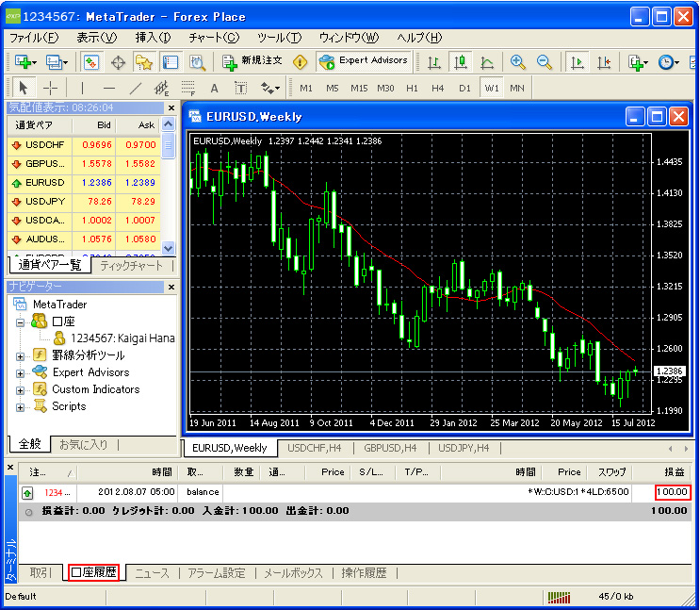
Task: Select the horizontal line drawing tool
Action: click(109, 88)
